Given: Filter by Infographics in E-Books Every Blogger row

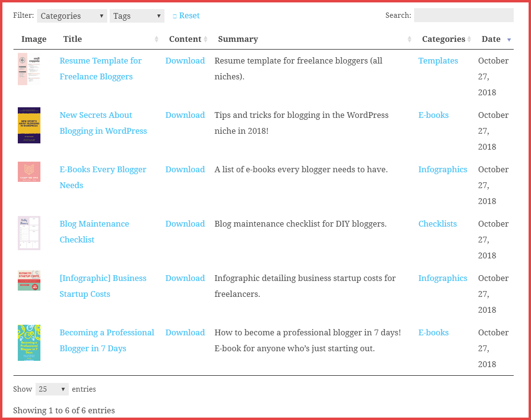Looking at the screenshot, I should tap(442, 170).
